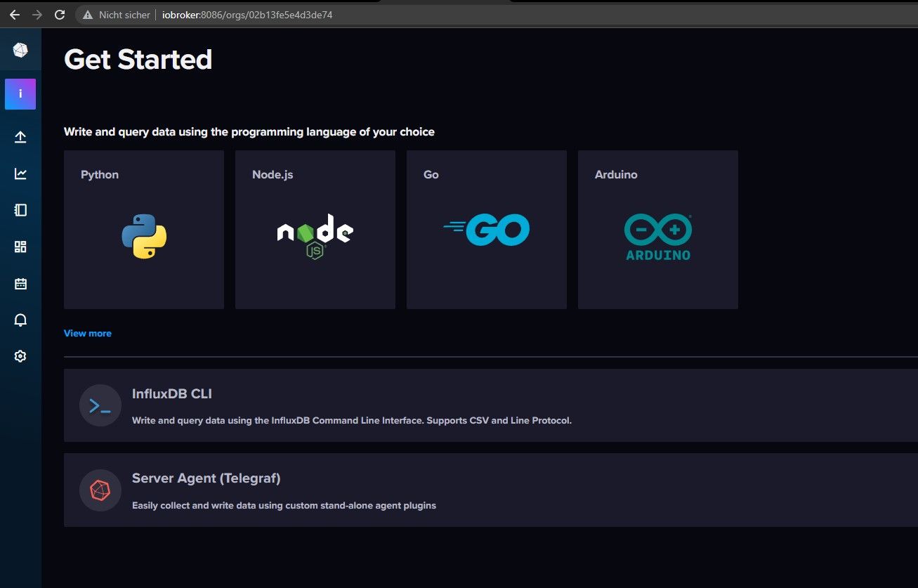Viewport: 918px width, 588px height.
Task: Open Notebooks sidebar icon
Action: [x=20, y=210]
